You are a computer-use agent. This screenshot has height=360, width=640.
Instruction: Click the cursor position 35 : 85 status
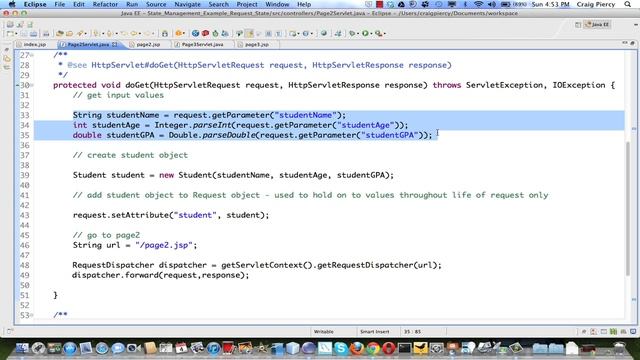coord(412,332)
